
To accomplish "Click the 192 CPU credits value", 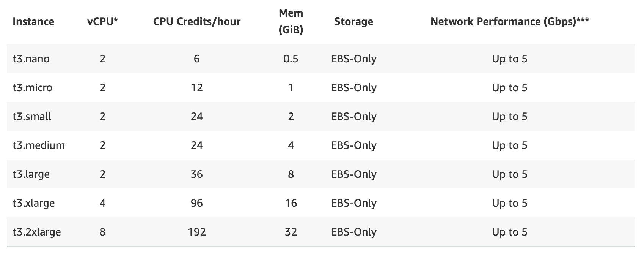I will 196,232.
